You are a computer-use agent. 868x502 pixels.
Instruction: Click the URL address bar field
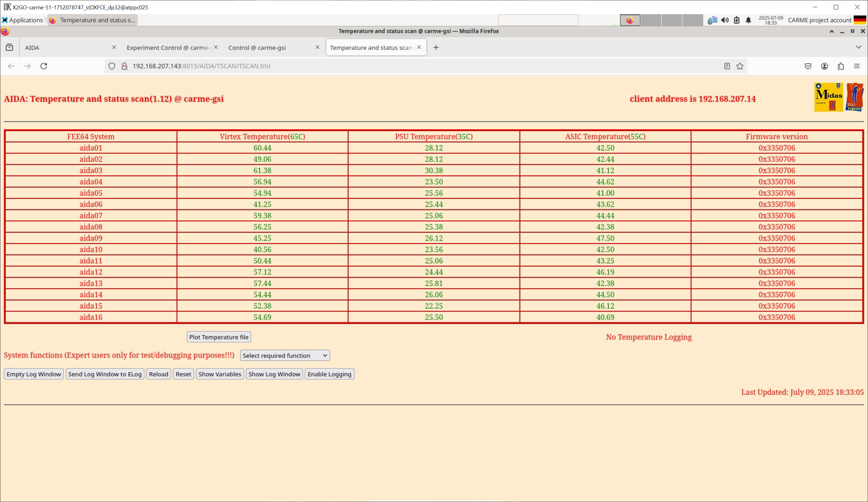(x=413, y=66)
